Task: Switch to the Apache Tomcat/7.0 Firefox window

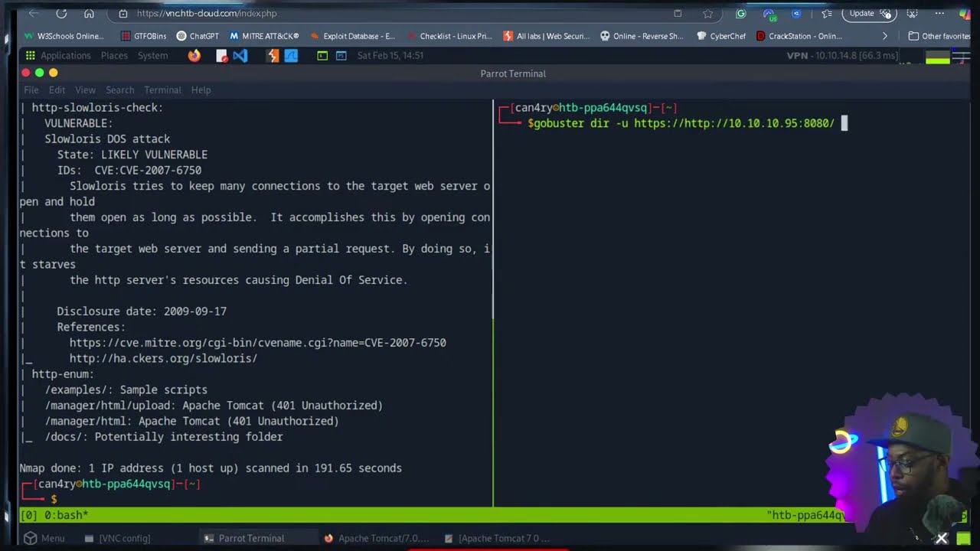Action: (x=376, y=538)
